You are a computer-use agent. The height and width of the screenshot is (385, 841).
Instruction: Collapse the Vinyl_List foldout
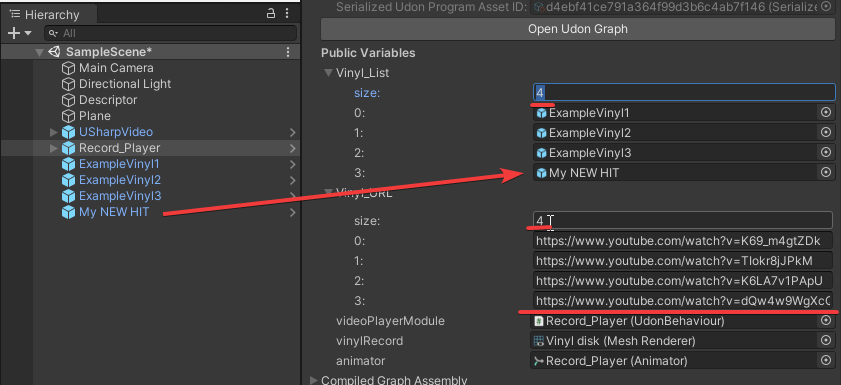(x=328, y=73)
